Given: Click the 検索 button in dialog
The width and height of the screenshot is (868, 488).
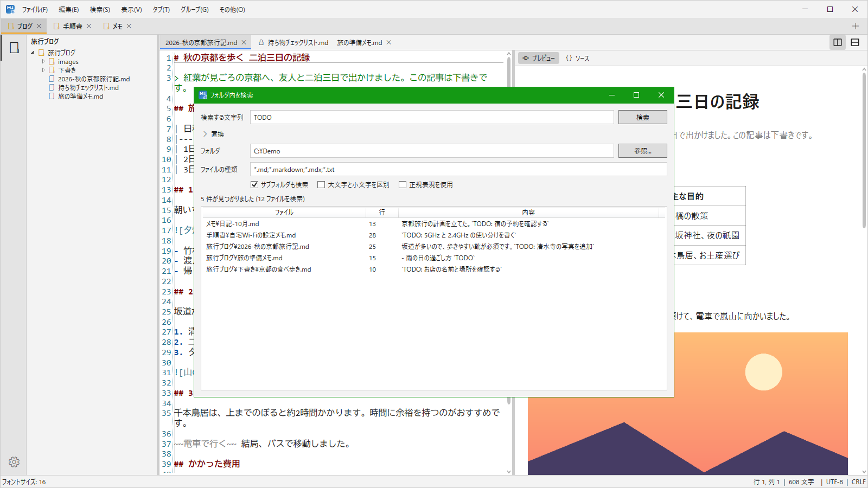Looking at the screenshot, I should [x=643, y=117].
